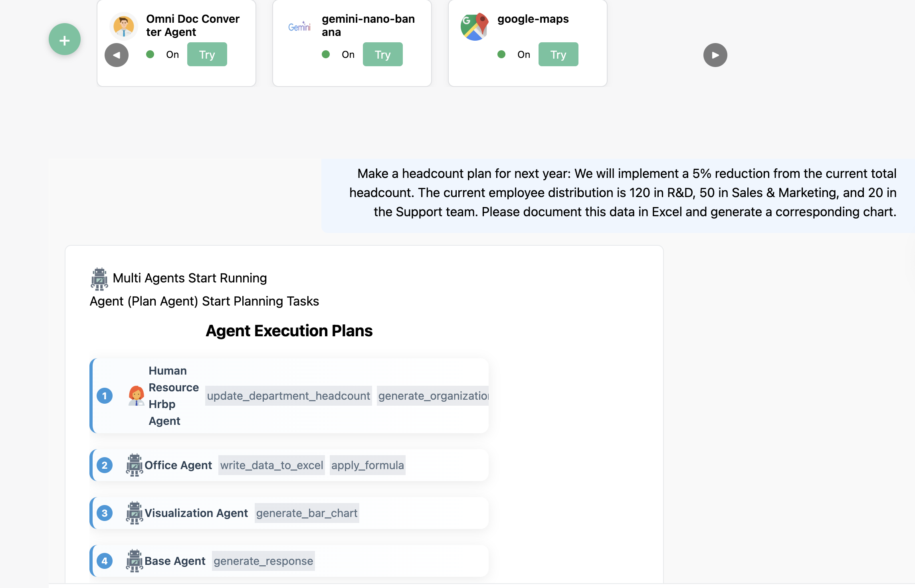Toggle the On status of Omni Doc Converter Agent

pos(151,55)
